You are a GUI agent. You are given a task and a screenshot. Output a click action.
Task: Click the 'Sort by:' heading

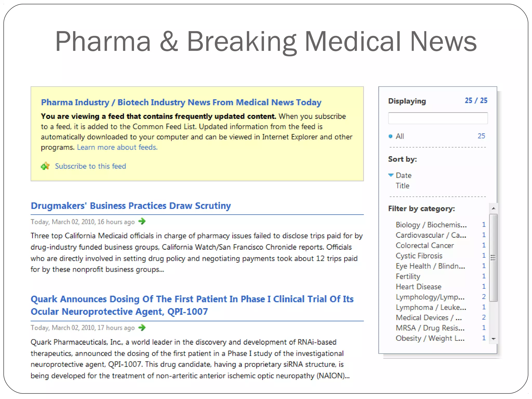pos(402,159)
